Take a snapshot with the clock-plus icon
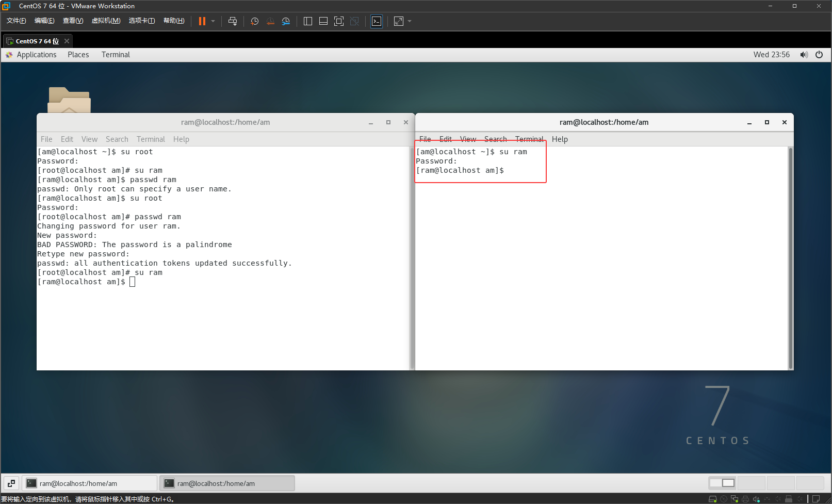Image resolution: width=832 pixels, height=504 pixels. click(x=254, y=21)
